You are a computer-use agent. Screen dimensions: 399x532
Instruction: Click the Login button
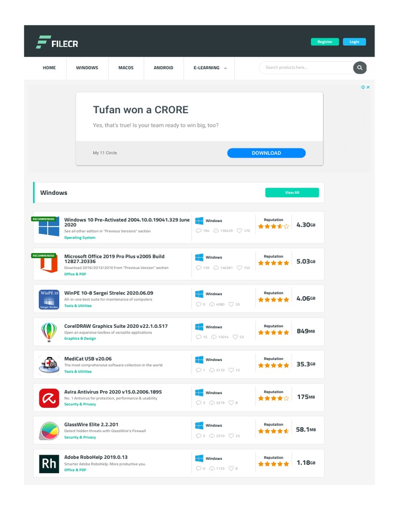(354, 42)
